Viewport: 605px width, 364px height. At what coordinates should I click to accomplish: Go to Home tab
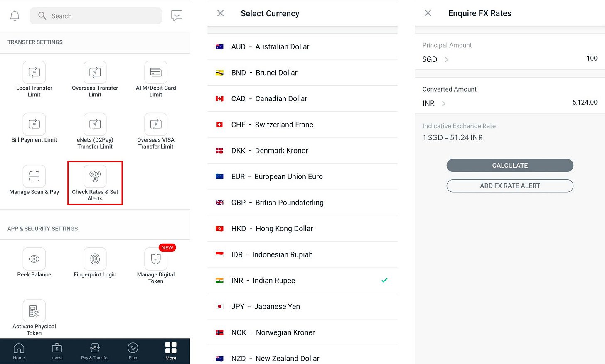point(19,351)
